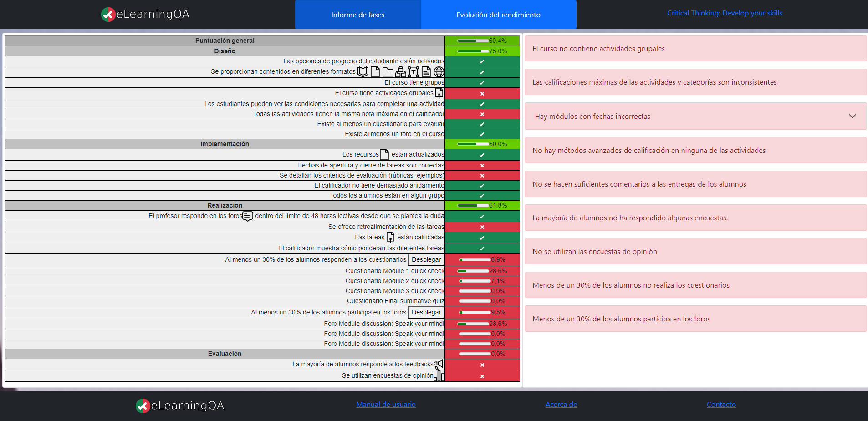This screenshot has height=421, width=868.
Task: Click the suficientes comentarios a las entregas alert
Action: [695, 184]
